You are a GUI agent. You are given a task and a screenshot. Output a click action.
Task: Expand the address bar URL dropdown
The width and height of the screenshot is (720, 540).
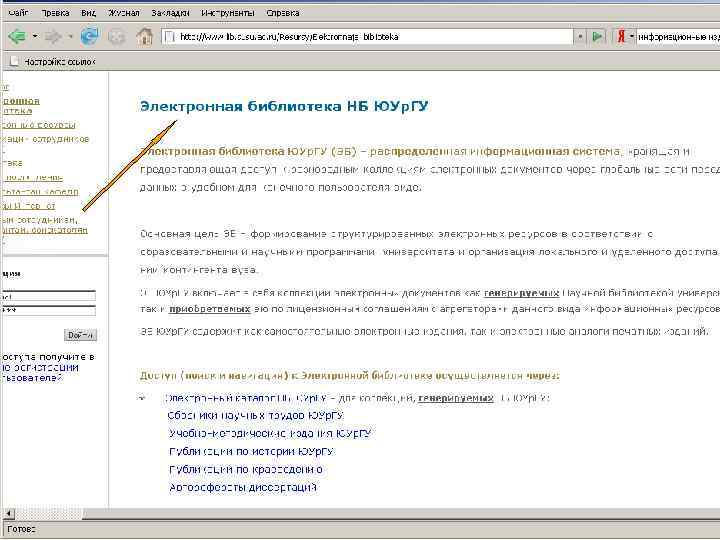tap(579, 37)
